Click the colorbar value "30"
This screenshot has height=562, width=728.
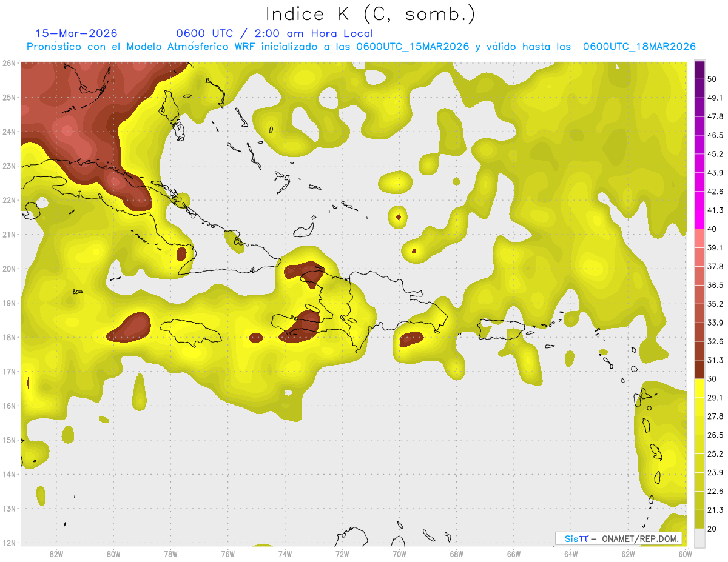point(712,379)
